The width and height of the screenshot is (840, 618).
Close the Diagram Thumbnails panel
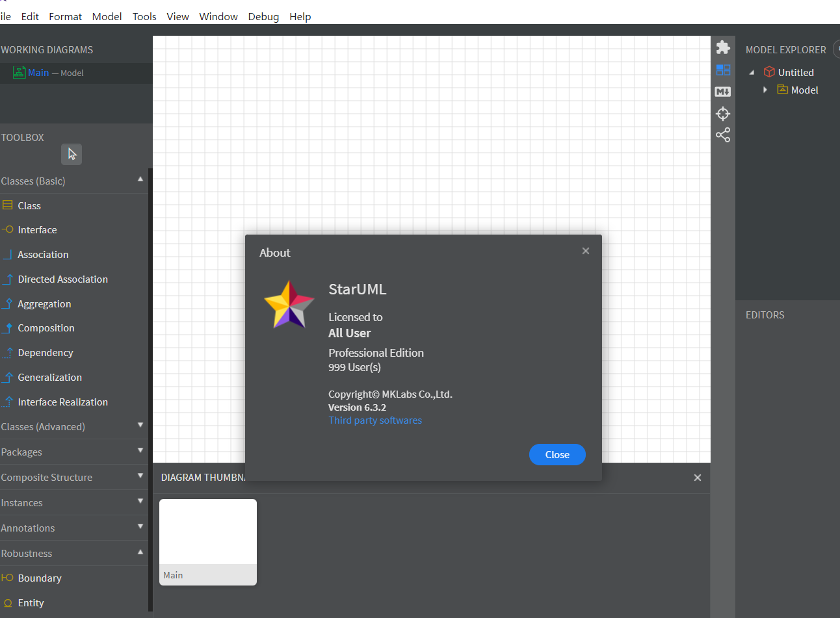698,478
